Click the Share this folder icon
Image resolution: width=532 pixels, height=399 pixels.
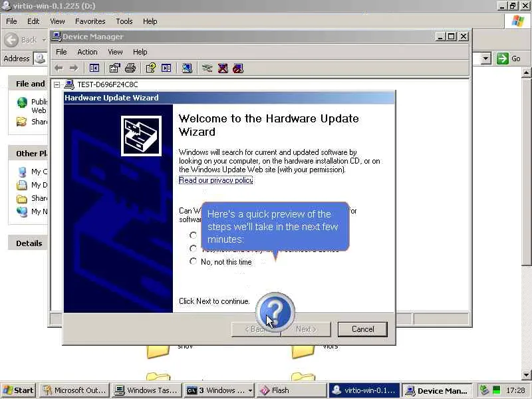coord(22,122)
